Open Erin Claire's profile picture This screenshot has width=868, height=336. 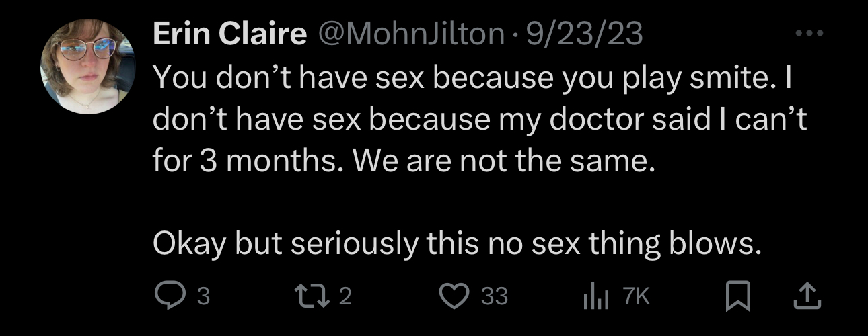87,66
